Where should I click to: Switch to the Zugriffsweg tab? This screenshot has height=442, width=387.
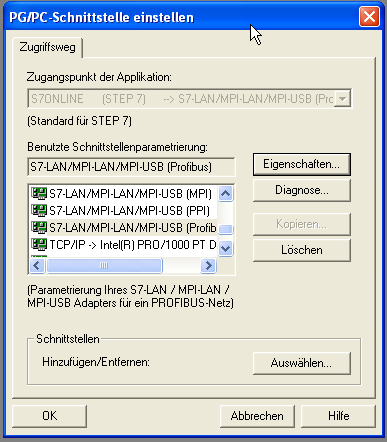point(47,47)
